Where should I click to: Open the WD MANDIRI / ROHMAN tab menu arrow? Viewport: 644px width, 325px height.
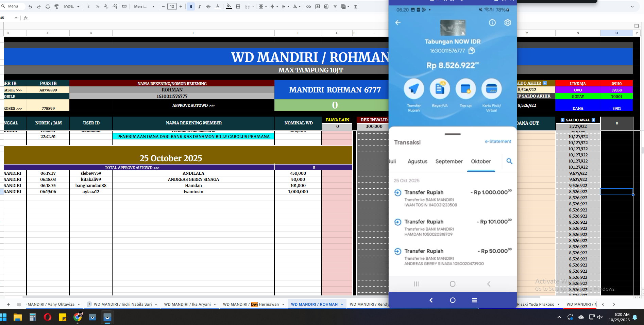342,304
